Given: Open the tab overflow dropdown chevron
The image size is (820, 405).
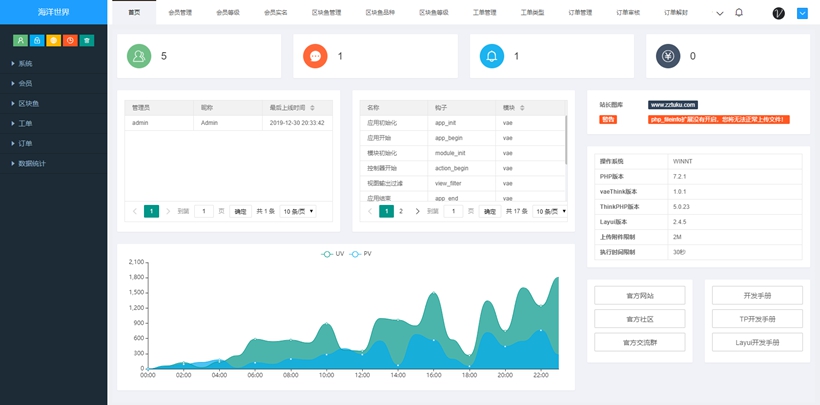Looking at the screenshot, I should click(x=719, y=13).
